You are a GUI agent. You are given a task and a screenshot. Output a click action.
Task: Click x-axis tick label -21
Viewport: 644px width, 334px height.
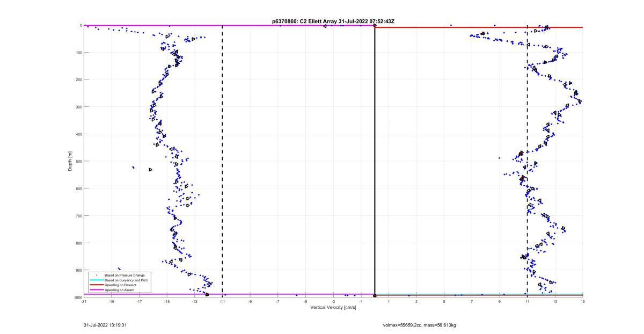tap(84, 302)
